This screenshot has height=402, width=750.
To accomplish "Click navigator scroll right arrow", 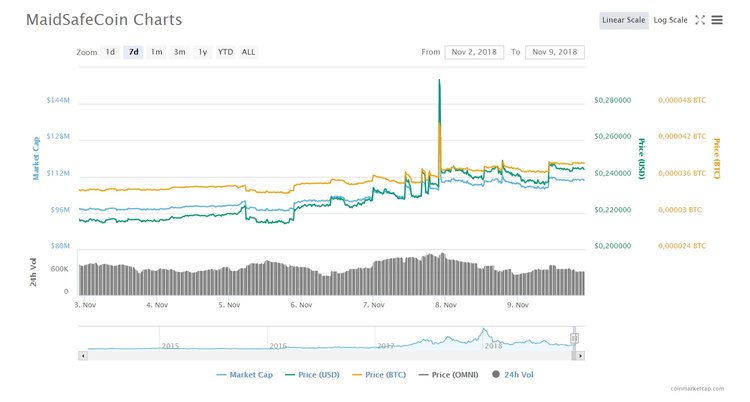I will pyautogui.click(x=580, y=356).
